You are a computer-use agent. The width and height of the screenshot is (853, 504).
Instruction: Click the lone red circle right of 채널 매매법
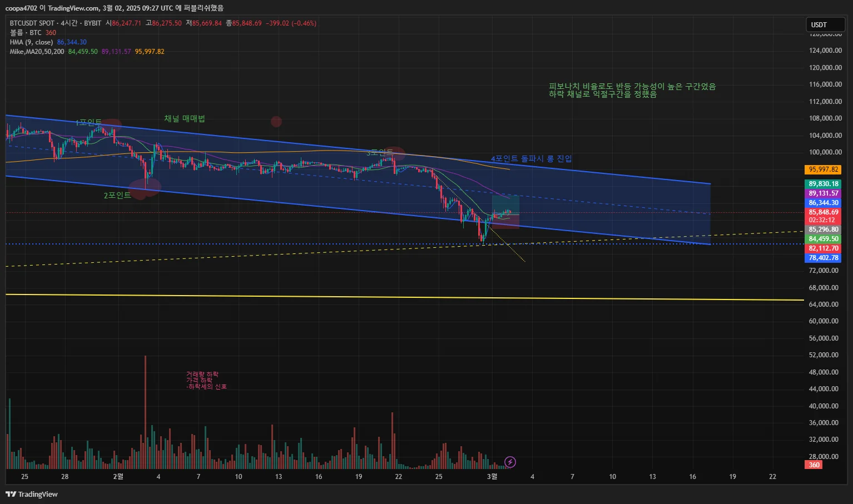tap(276, 121)
